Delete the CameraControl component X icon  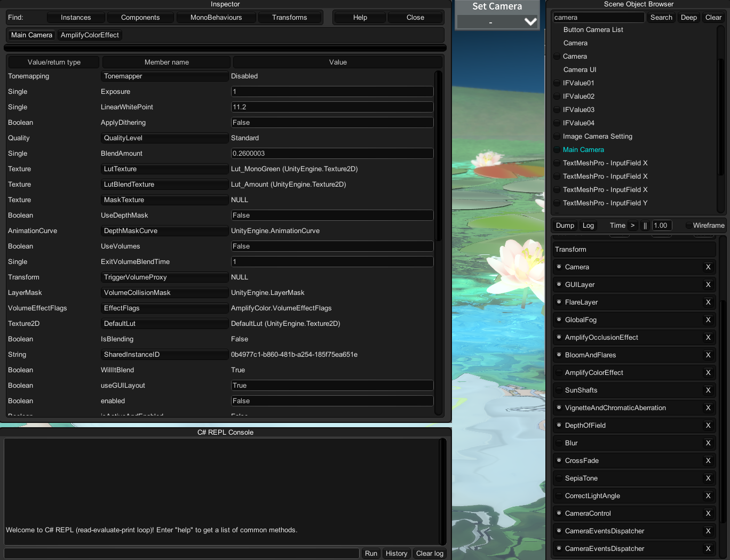pos(708,513)
